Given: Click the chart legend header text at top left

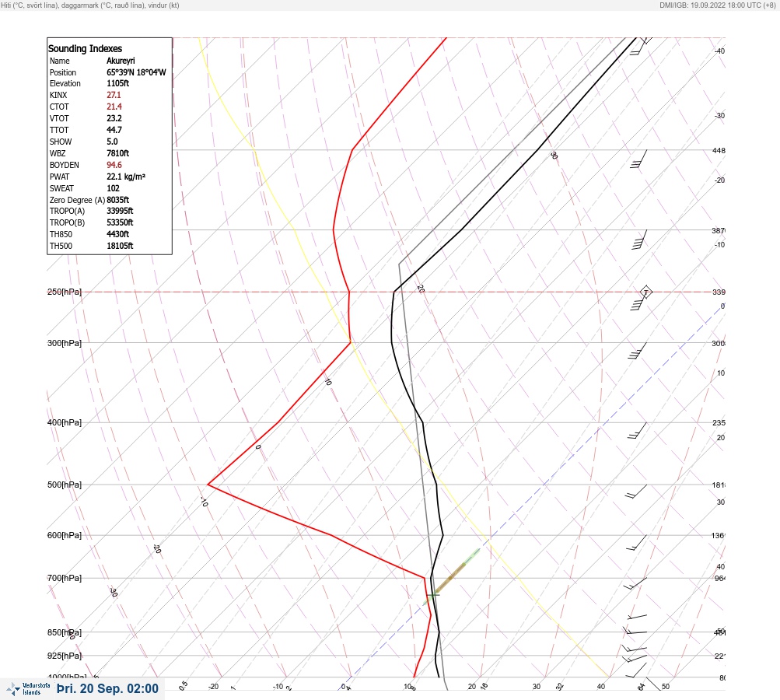Looking at the screenshot, I should (90, 5).
